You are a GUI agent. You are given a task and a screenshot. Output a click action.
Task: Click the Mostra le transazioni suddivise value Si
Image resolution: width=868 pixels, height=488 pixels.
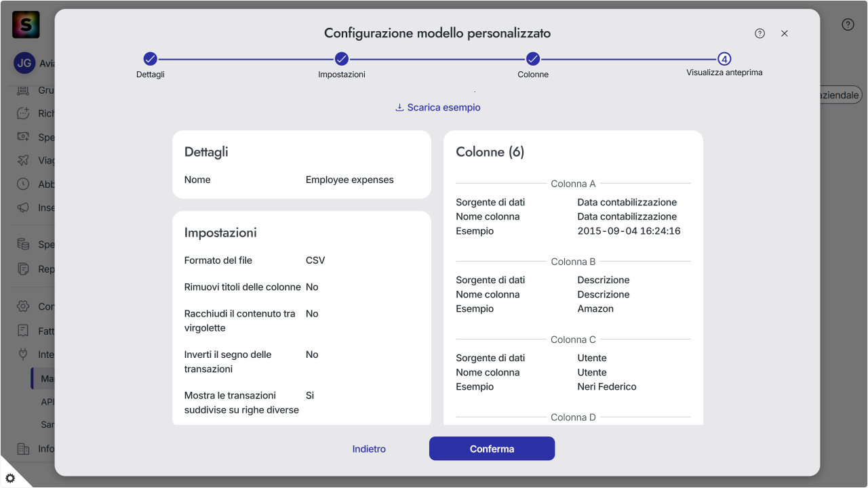pyautogui.click(x=310, y=395)
